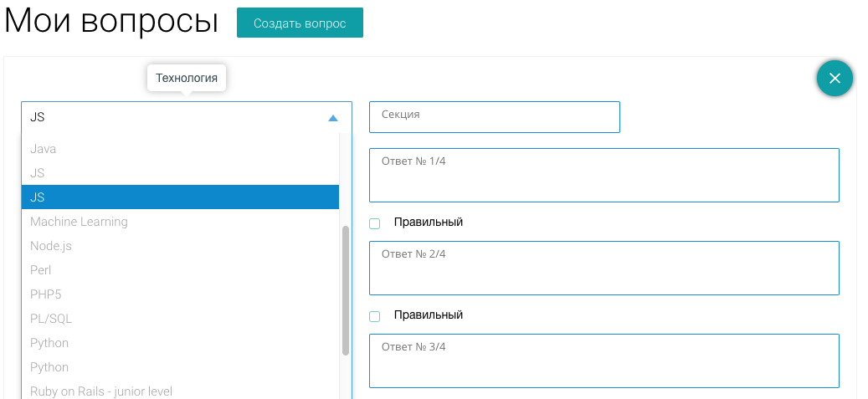Check Правильный under answer 1/4

(375, 223)
